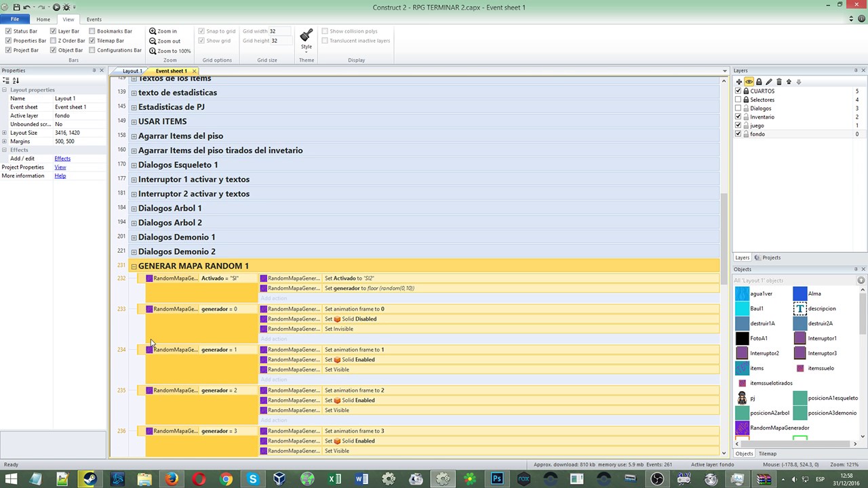Click the Zoom in button
868x488 pixels.
163,31
